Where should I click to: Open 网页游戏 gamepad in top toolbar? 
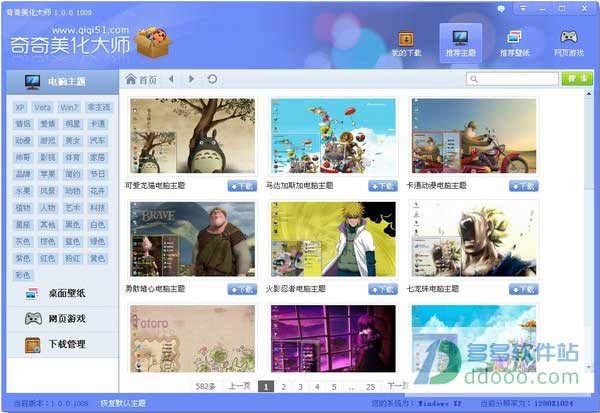click(x=569, y=44)
